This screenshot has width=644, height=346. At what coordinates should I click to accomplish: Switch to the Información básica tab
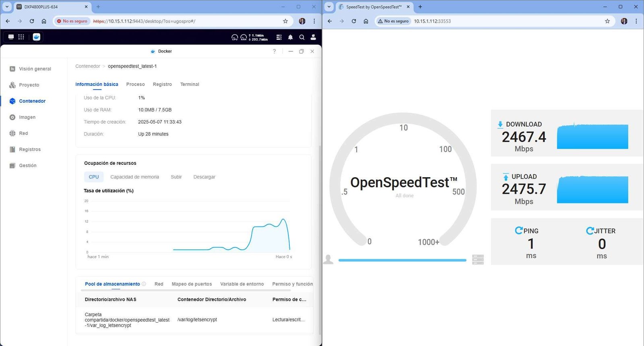click(97, 84)
